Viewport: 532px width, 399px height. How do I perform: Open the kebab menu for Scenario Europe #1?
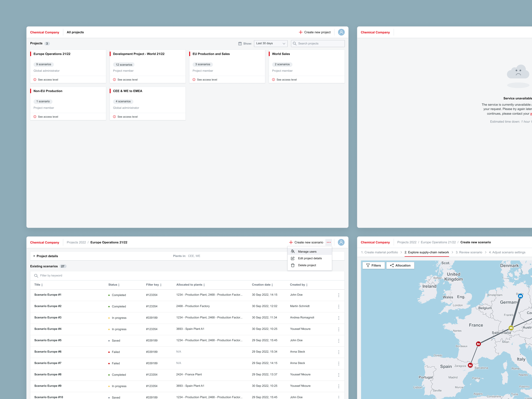click(339, 295)
